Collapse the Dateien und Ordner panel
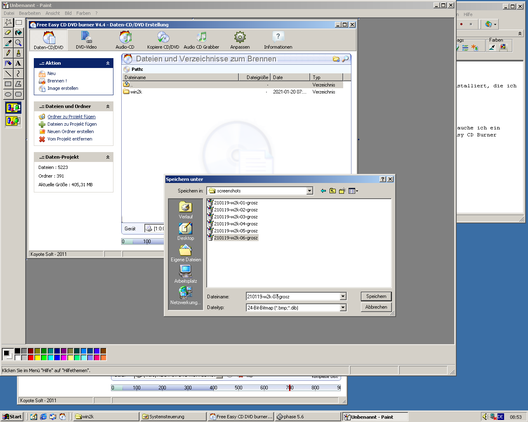 (x=108, y=106)
